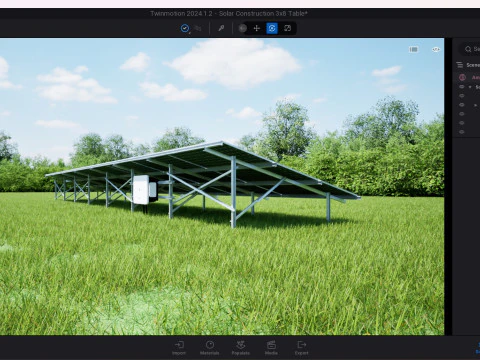
Task: Select the Scale tool
Action: [x=287, y=28]
